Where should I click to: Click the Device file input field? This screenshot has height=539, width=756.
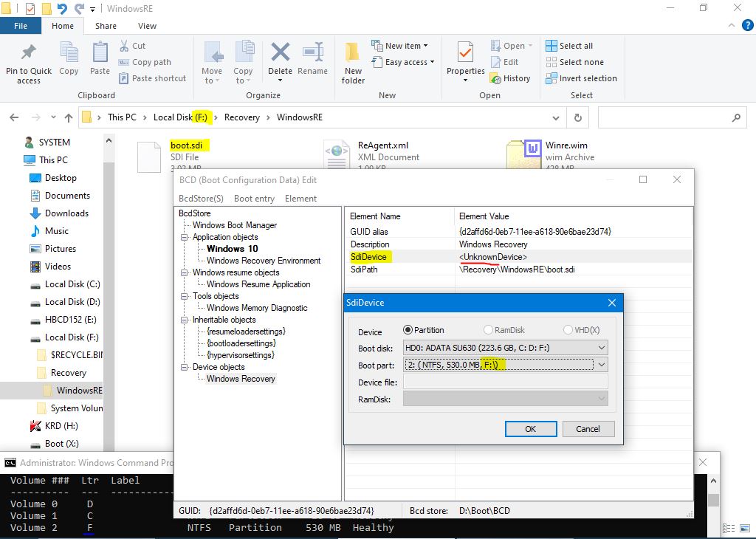coord(505,382)
